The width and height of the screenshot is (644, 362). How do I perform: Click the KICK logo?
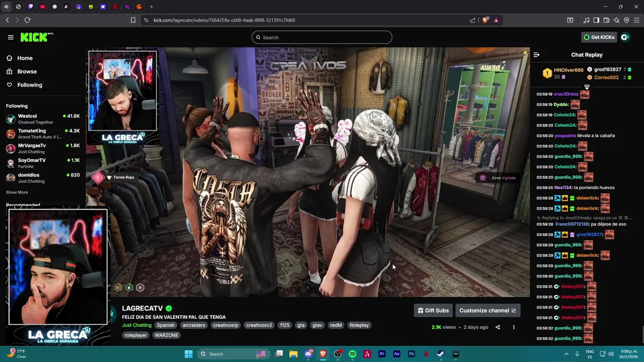pos(36,37)
